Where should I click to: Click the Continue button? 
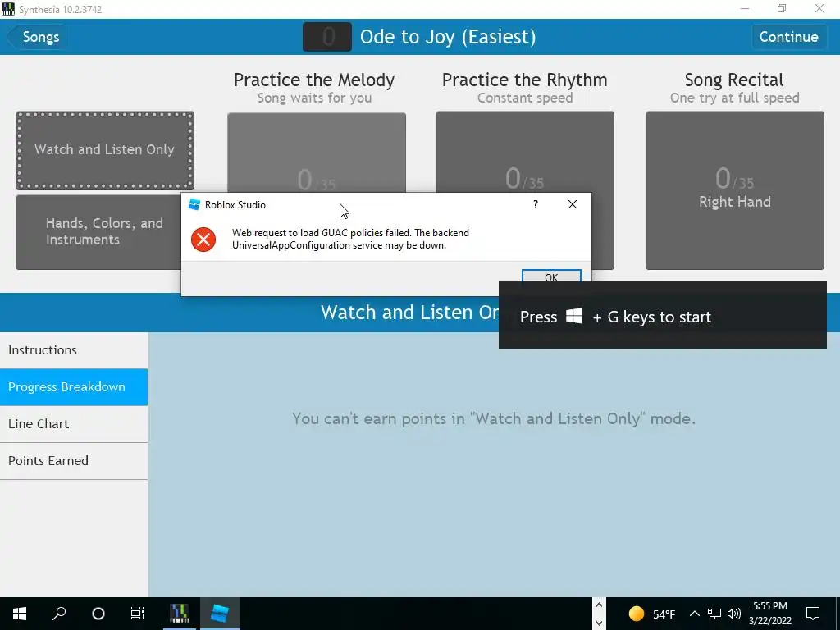(788, 37)
